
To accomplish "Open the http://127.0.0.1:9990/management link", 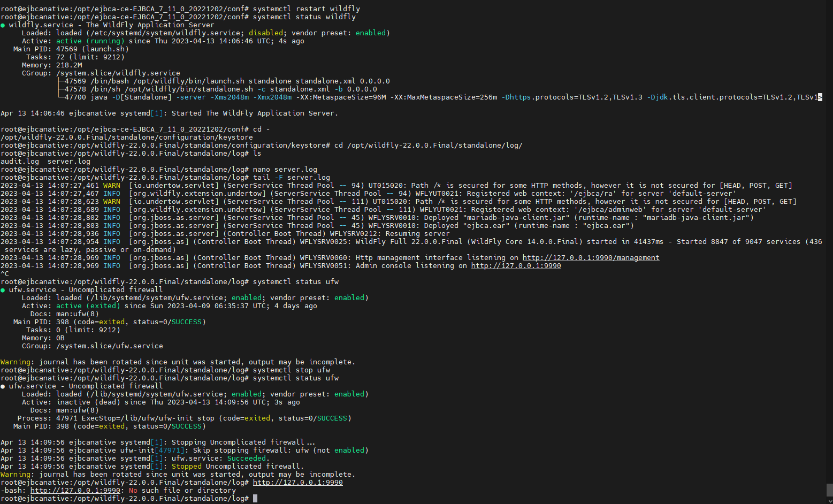I will (591, 258).
